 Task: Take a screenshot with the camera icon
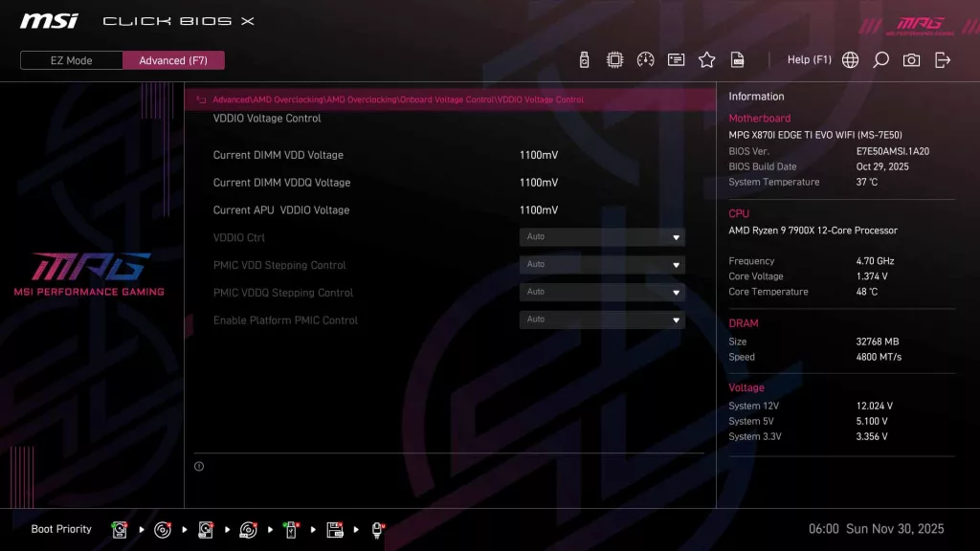tap(911, 60)
